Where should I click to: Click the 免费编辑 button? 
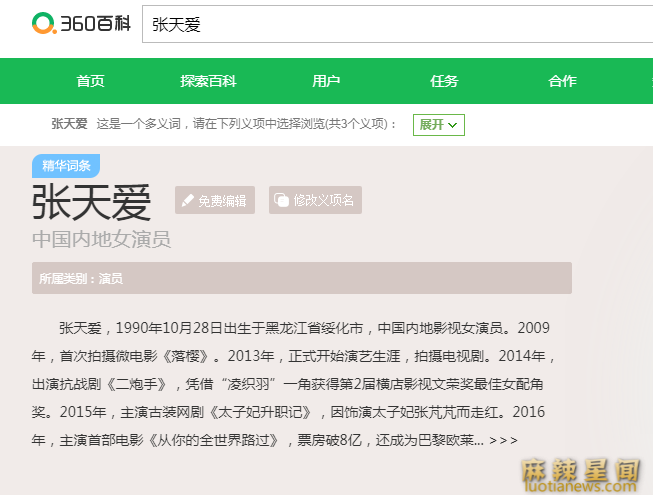coord(215,200)
